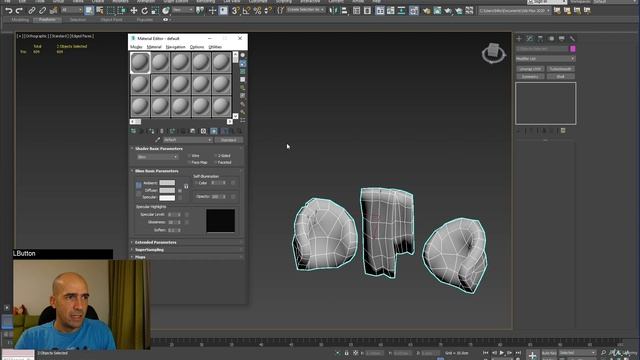Toggle the Ambient-Diffuse color lock button
Image resolution: width=640 pixels, height=360 pixels.
pyautogui.click(x=139, y=186)
